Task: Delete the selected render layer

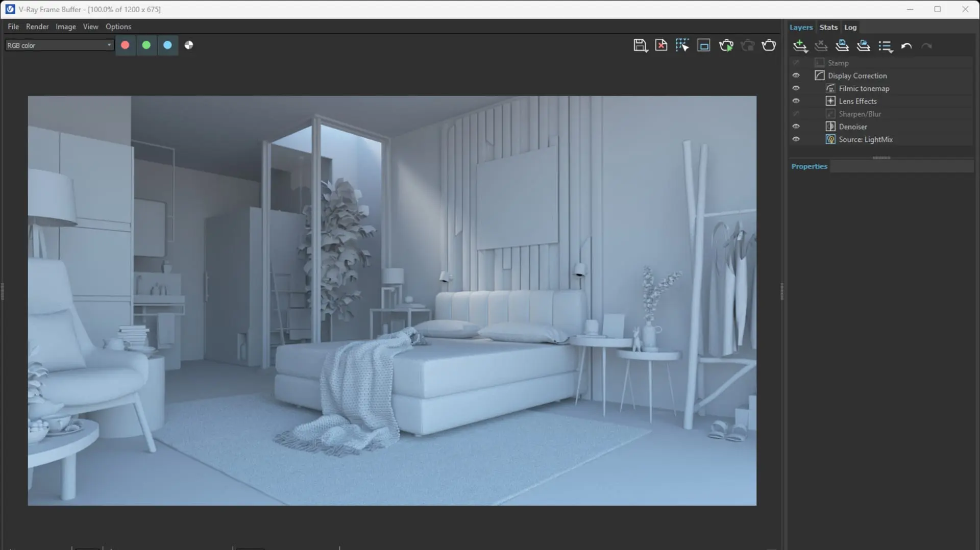Action: 822,45
